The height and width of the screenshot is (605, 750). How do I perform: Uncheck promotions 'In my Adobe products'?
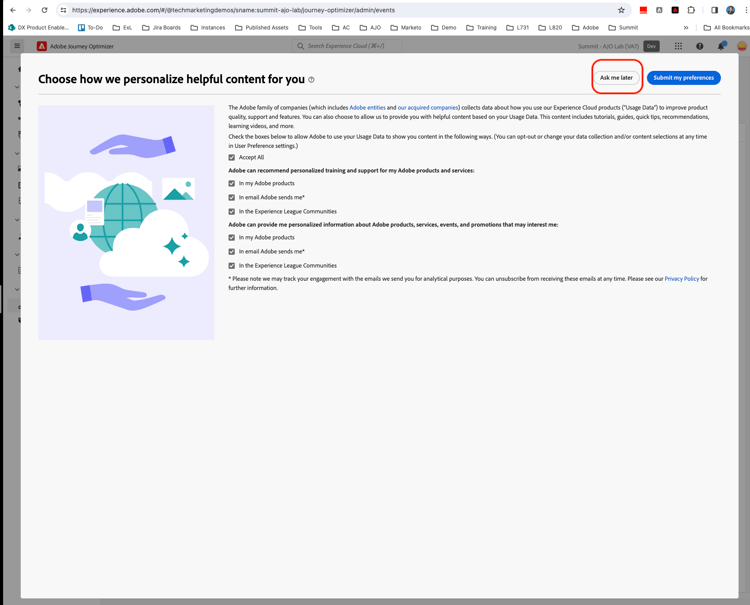[232, 237]
